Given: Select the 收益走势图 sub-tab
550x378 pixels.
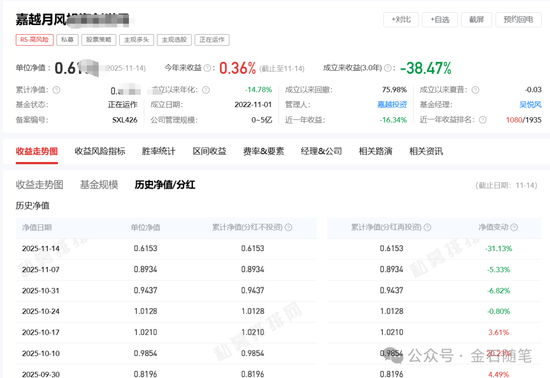Looking at the screenshot, I should pos(40,185).
